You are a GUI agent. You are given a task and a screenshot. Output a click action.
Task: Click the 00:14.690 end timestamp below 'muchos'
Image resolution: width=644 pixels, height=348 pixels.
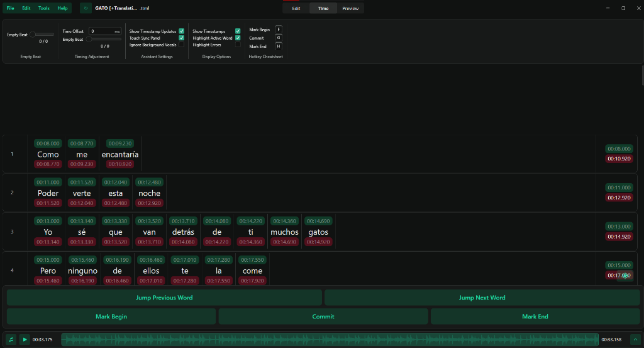pos(285,242)
